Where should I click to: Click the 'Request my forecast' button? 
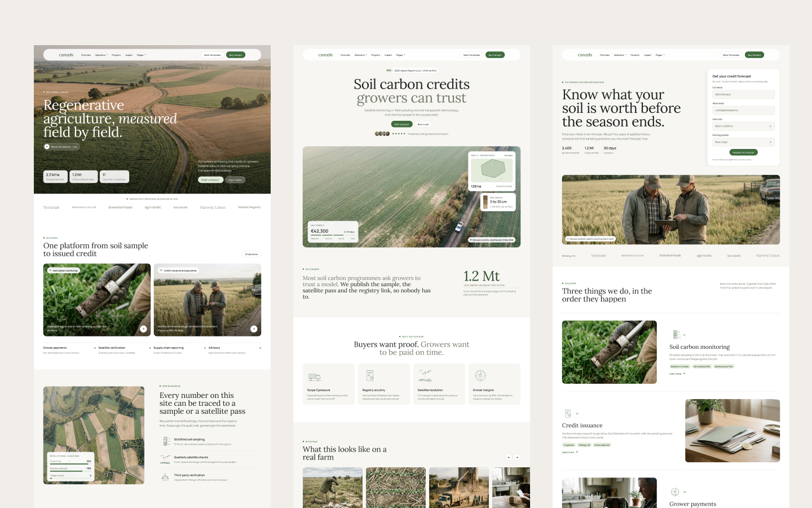coord(743,152)
